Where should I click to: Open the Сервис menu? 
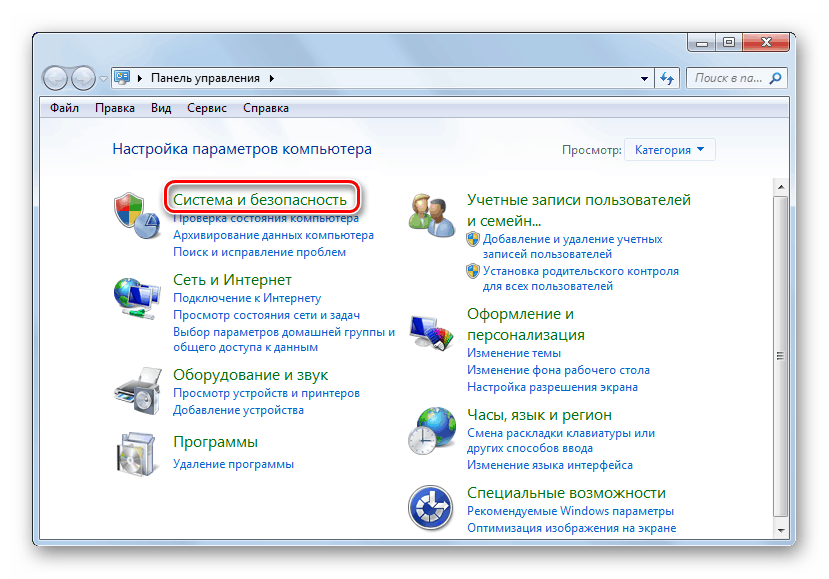point(206,108)
